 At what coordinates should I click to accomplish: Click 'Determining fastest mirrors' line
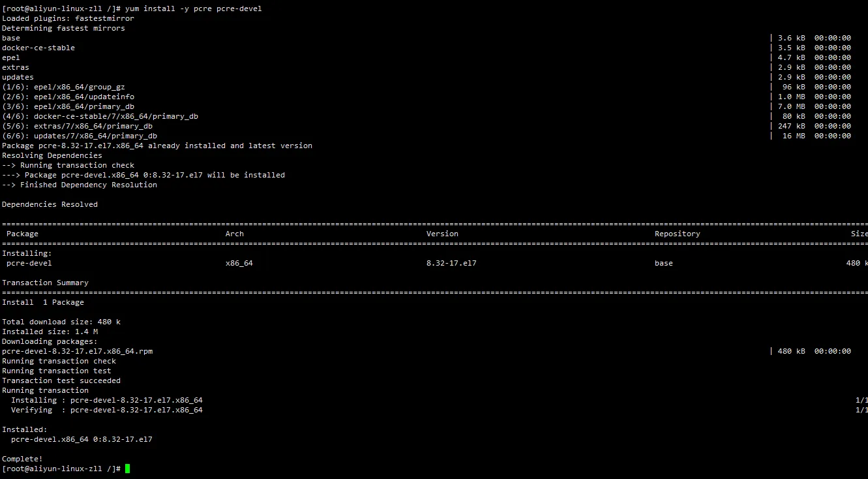click(x=63, y=28)
